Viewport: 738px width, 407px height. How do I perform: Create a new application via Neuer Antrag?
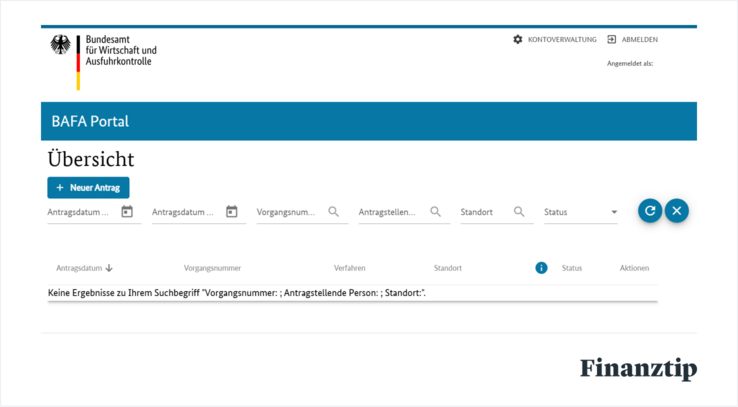pyautogui.click(x=88, y=188)
